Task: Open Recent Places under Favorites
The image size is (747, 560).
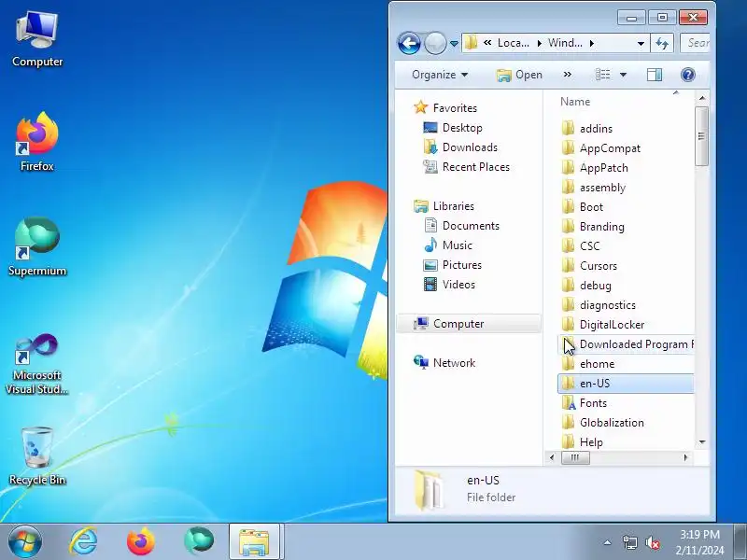Action: tap(476, 167)
